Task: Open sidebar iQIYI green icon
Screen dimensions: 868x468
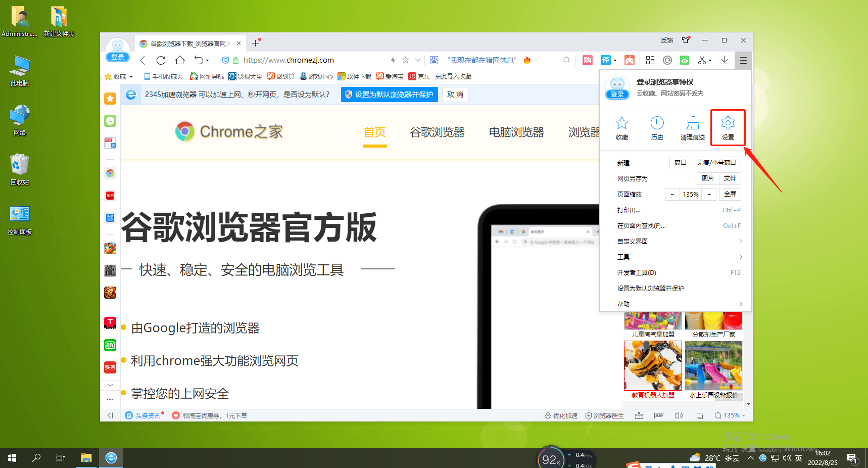Action: (110, 345)
